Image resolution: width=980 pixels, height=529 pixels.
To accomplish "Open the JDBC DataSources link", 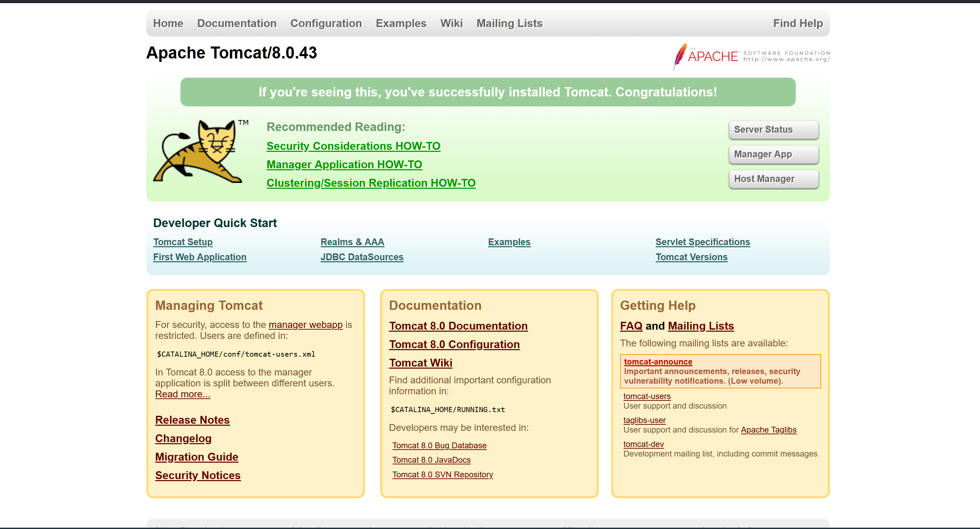I will pyautogui.click(x=362, y=257).
